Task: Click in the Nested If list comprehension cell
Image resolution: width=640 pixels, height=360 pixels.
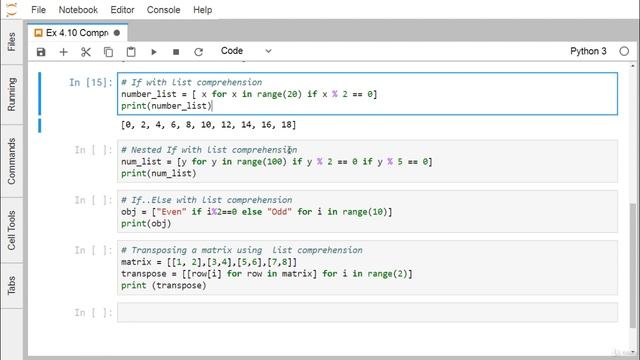Action: click(x=367, y=161)
